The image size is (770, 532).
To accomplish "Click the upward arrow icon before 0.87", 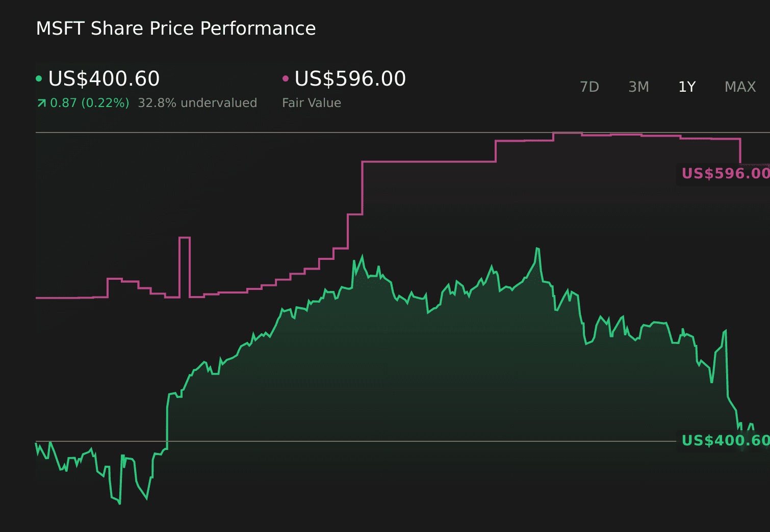I will [41, 103].
